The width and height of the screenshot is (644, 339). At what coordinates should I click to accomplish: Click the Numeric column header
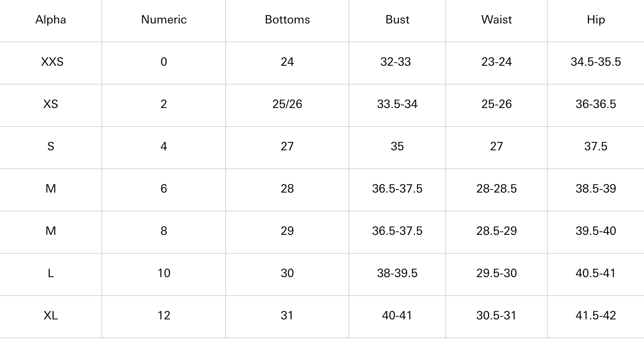164,20
